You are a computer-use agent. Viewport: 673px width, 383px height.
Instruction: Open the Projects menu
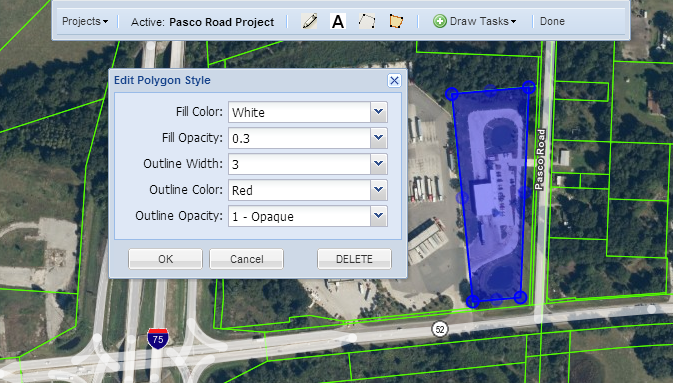(x=85, y=21)
